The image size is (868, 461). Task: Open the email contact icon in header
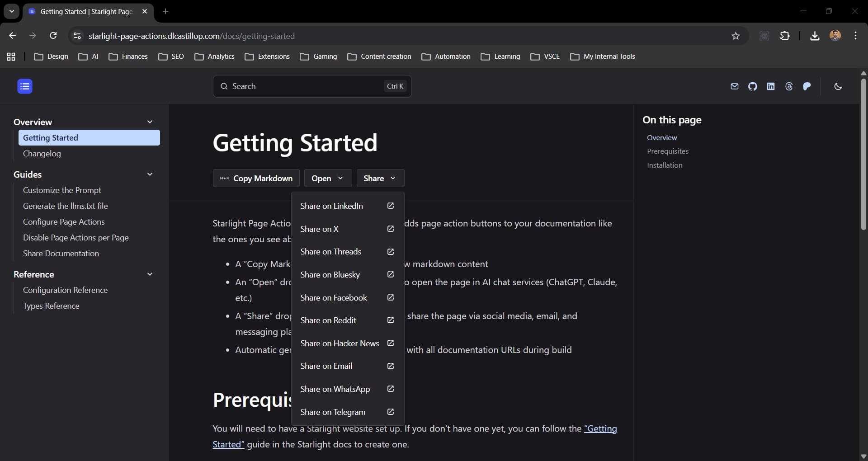pos(735,86)
